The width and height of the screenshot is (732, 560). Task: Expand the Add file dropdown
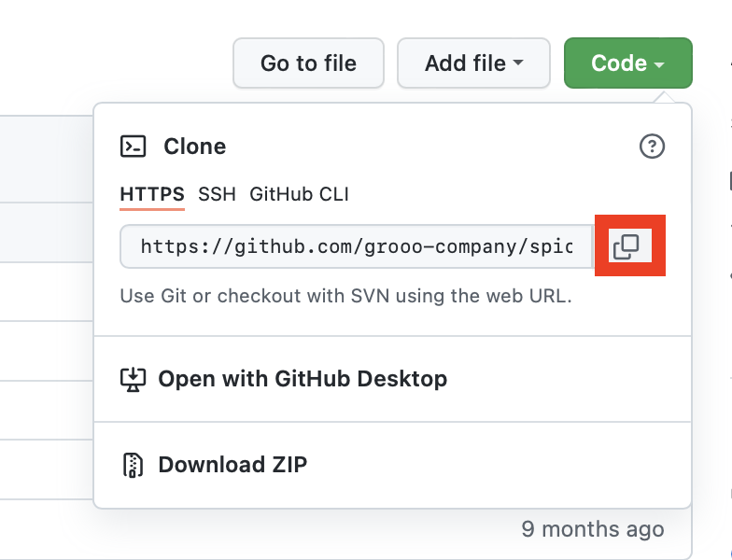pyautogui.click(x=474, y=63)
